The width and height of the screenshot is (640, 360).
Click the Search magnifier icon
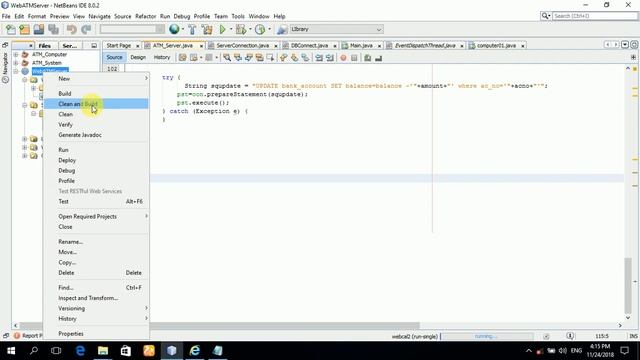click(545, 16)
